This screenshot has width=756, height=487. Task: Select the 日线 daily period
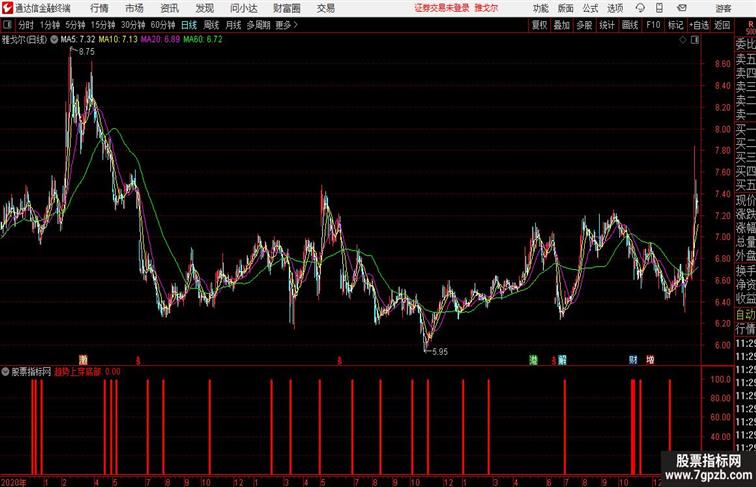189,25
